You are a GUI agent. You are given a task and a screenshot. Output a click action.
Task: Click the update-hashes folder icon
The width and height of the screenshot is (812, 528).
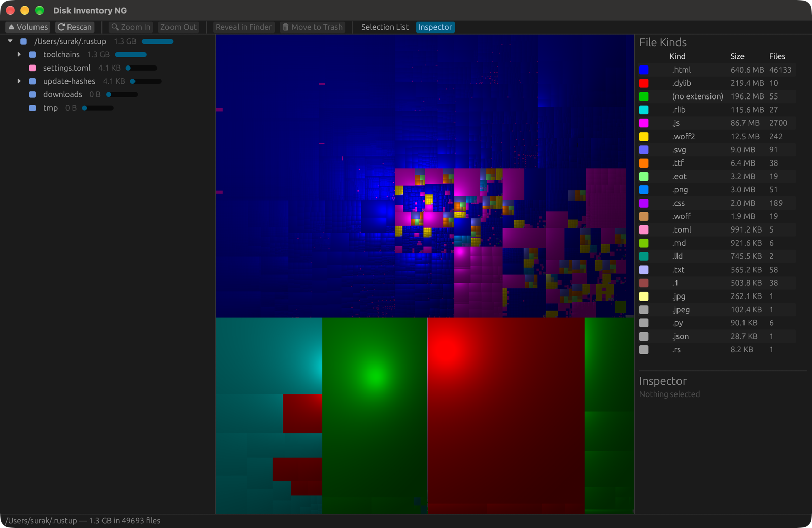[x=32, y=81]
